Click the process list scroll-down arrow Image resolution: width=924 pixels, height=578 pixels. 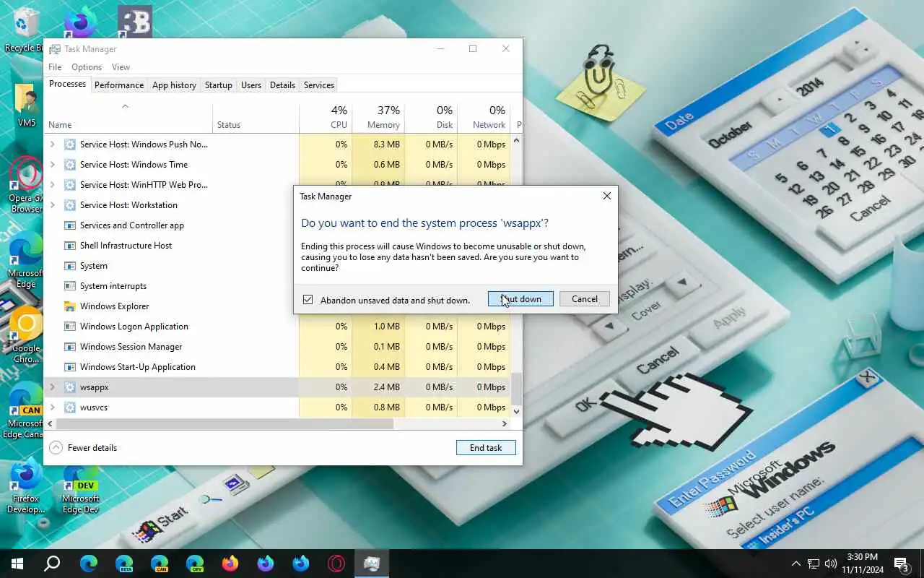[516, 411]
